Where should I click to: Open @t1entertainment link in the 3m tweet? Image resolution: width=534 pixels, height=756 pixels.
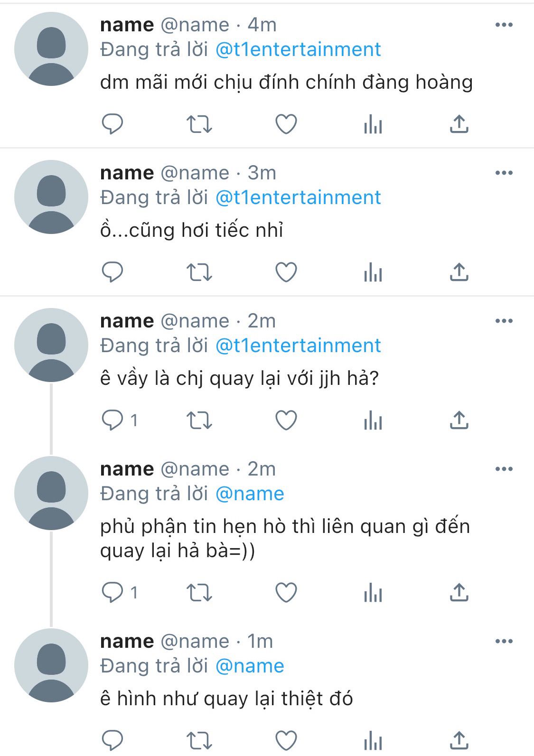[x=298, y=197]
